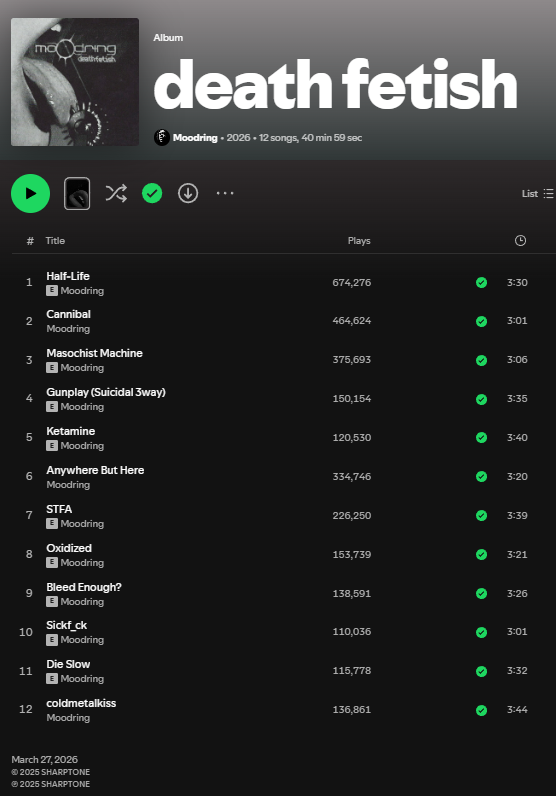Select the Sickf_ck track title
Screen dimensions: 556x796
coord(67,625)
